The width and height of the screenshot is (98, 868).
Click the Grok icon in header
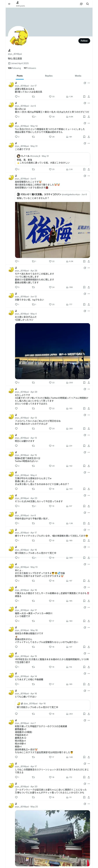tap(81, 4)
